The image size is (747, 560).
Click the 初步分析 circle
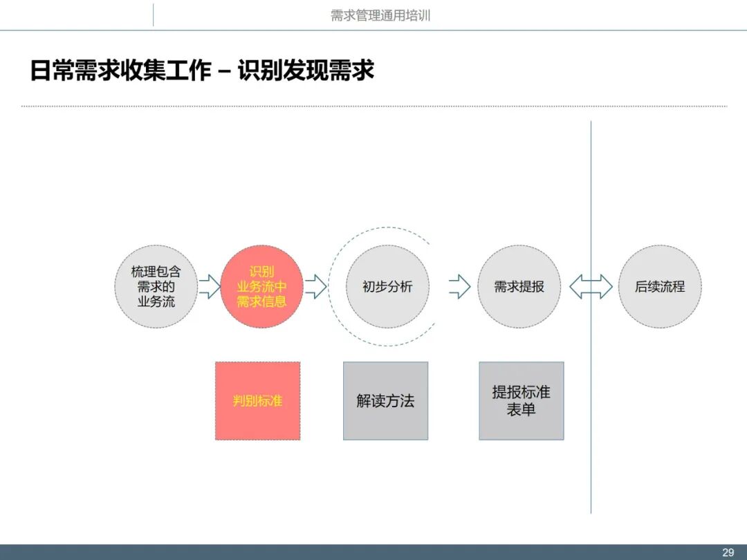pyautogui.click(x=386, y=286)
